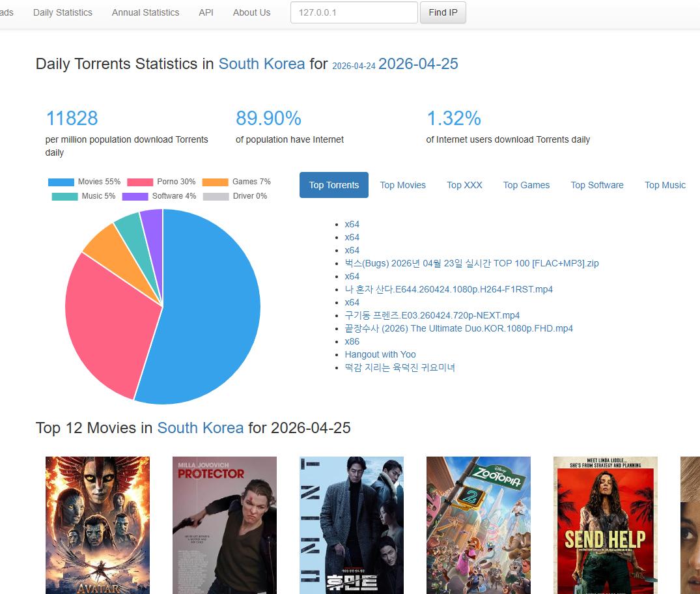The width and height of the screenshot is (700, 594).
Task: Click the 11828 per million statistic
Action: click(72, 119)
